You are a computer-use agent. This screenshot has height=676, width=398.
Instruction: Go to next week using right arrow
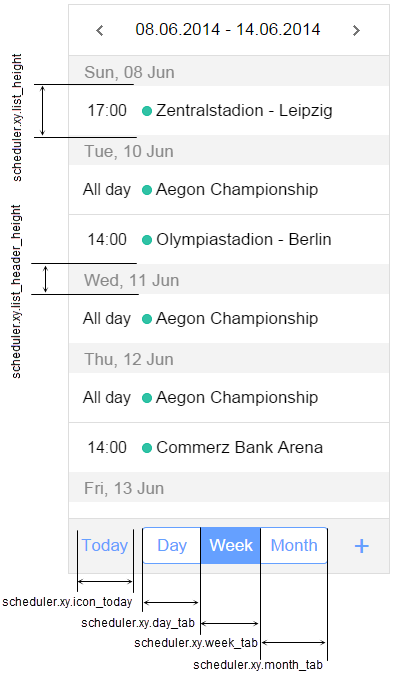(356, 30)
